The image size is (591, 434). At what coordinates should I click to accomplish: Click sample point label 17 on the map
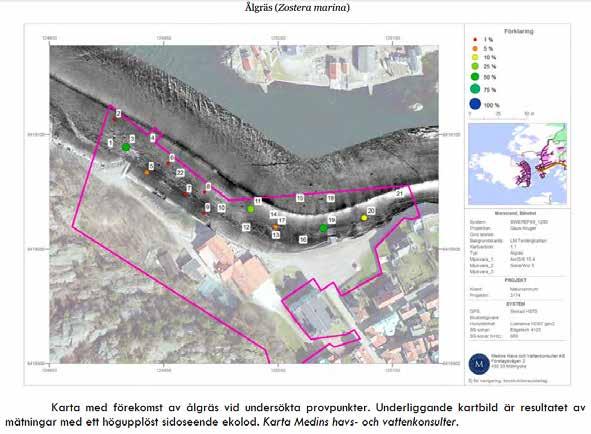point(282,221)
